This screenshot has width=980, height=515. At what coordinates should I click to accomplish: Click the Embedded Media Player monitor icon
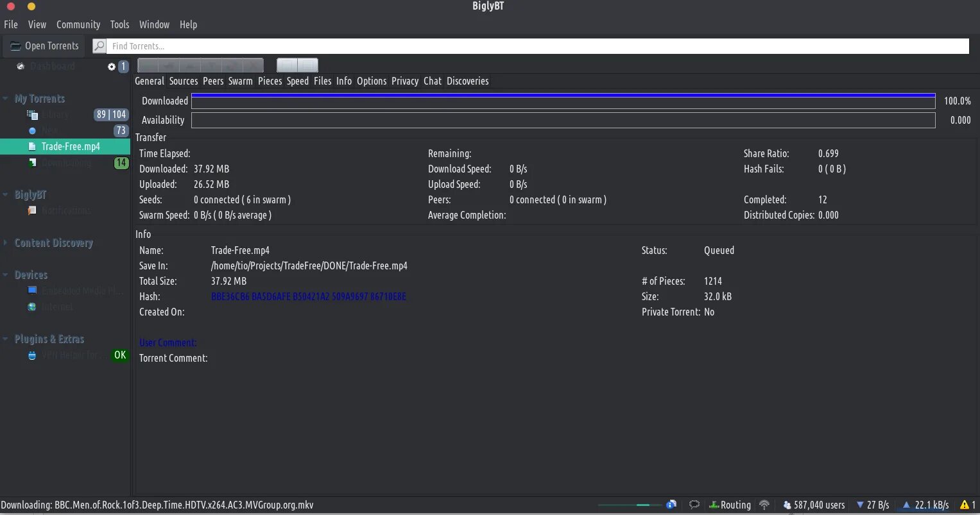tap(32, 291)
